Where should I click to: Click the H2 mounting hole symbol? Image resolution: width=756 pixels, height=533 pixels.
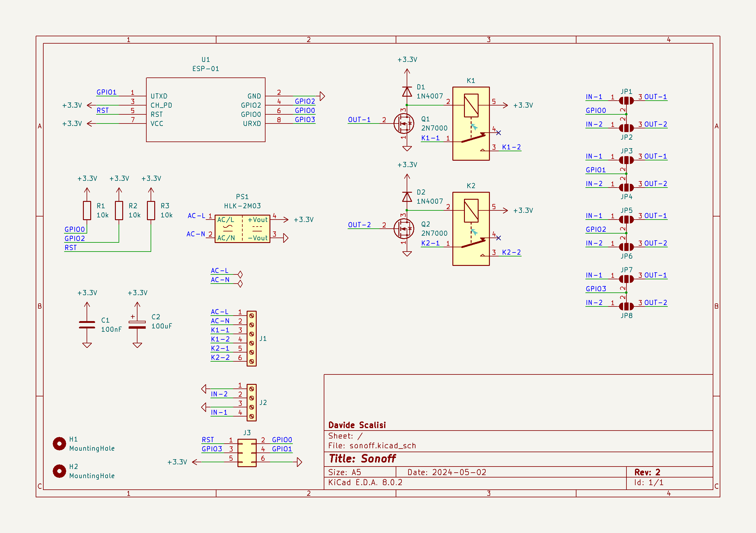[59, 471]
